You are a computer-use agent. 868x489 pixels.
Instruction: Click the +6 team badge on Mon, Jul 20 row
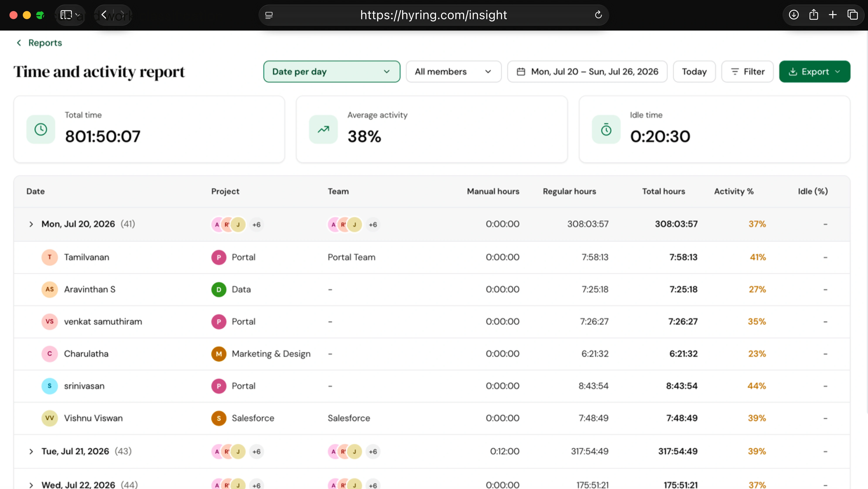pos(373,225)
